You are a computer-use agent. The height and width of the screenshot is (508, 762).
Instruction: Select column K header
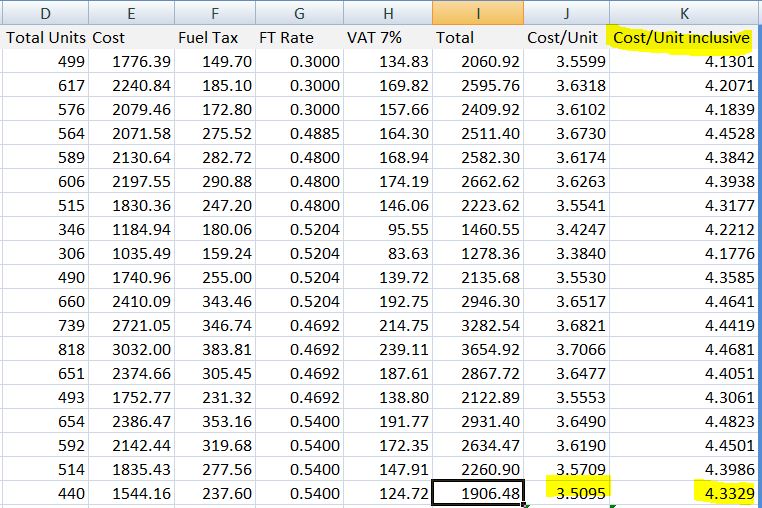[x=685, y=13]
